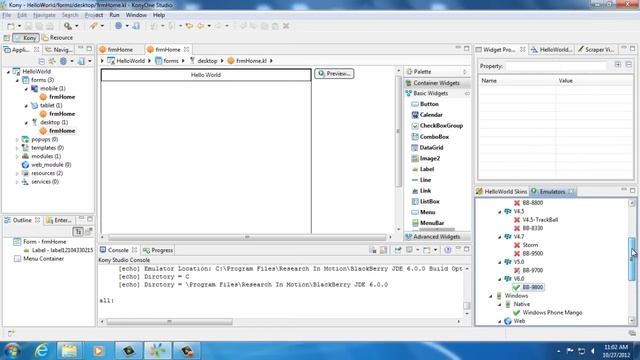Screen dimensions: 640x360
Task: Switch to HelloWorld Skins tab
Action: pyautogui.click(x=502, y=191)
